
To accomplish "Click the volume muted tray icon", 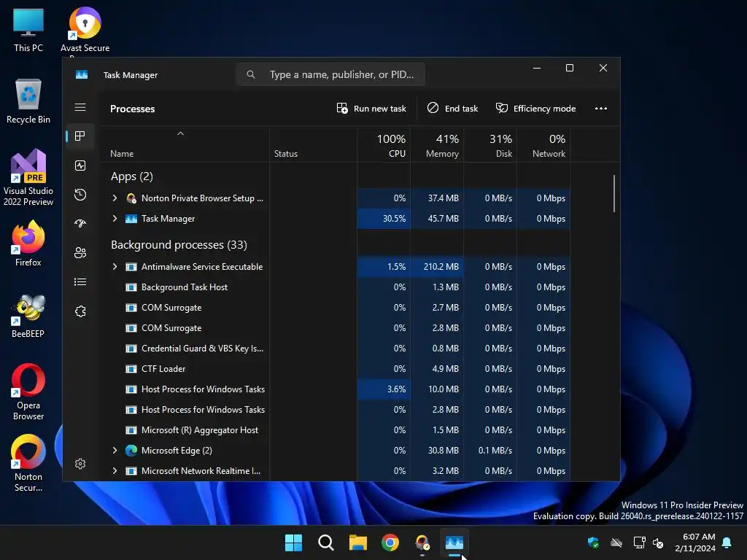I will 659,542.
